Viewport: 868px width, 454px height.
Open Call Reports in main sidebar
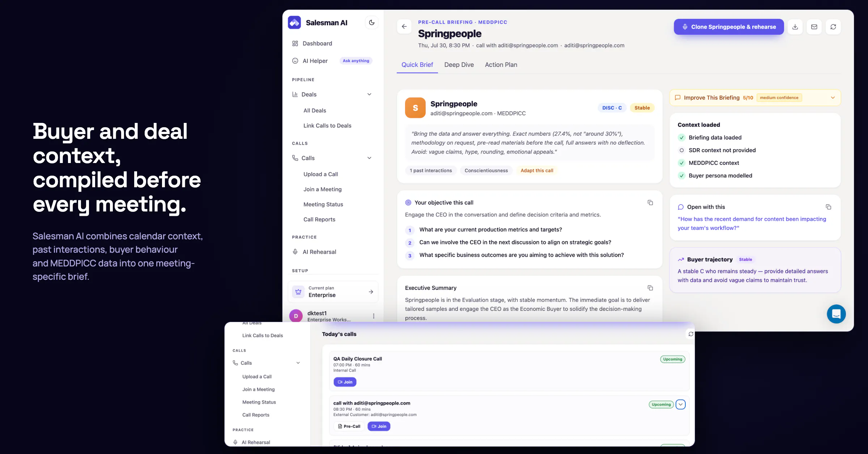coord(319,220)
